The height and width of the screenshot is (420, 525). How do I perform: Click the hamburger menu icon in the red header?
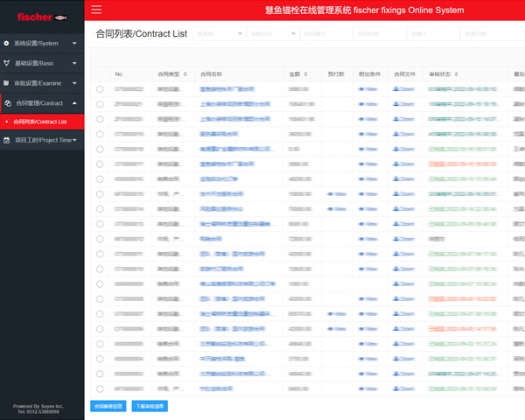click(x=96, y=10)
